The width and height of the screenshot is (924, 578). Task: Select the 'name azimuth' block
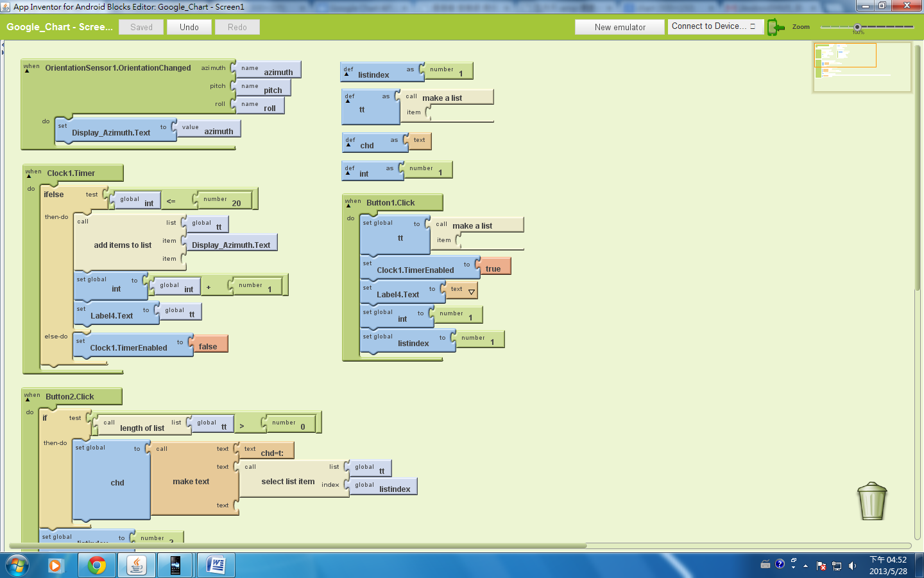point(266,70)
